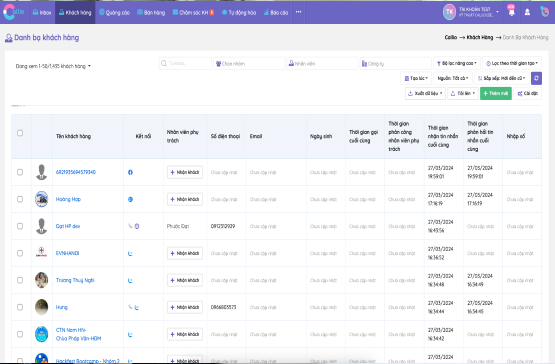Check the EVNHANOI row checkbox
555x364 pixels.
pos(20,253)
